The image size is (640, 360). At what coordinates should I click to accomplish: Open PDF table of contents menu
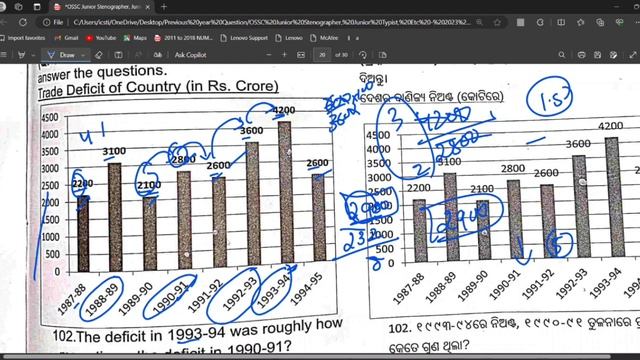point(4,55)
